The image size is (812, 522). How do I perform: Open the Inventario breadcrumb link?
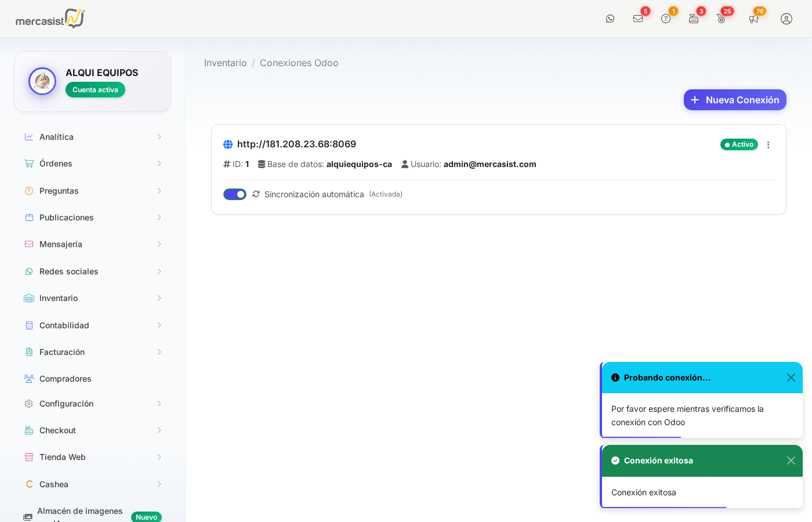pyautogui.click(x=226, y=63)
